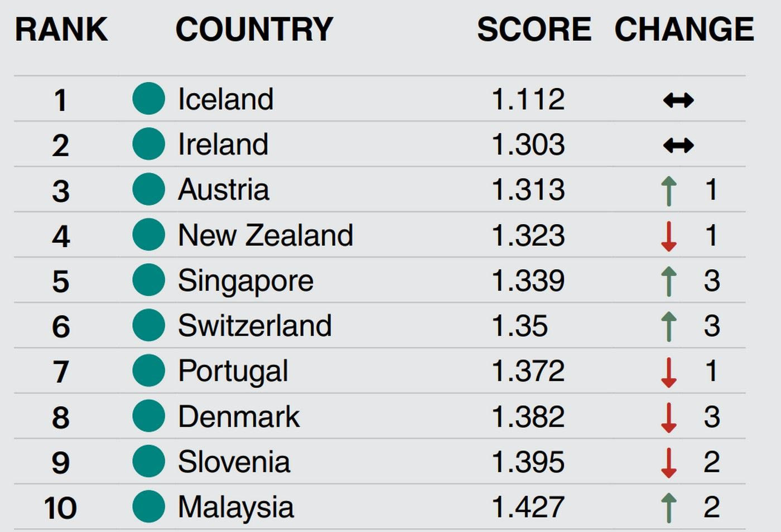
Task: Click the CHANGE column header
Action: 684,30
